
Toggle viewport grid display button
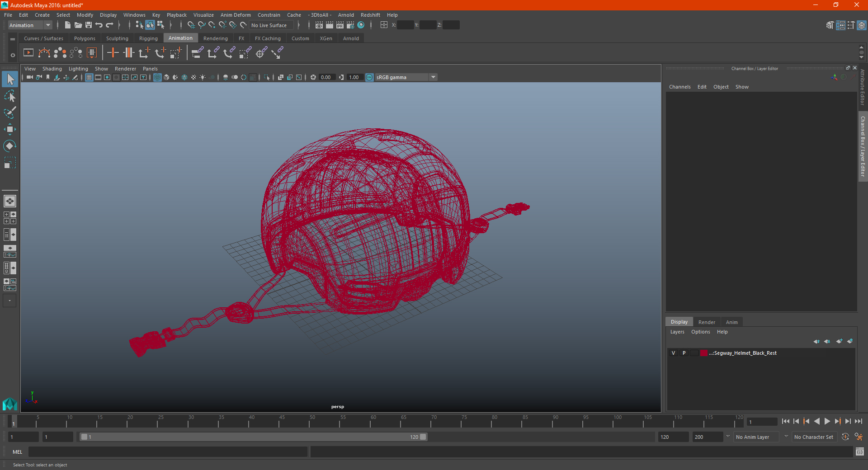[89, 77]
